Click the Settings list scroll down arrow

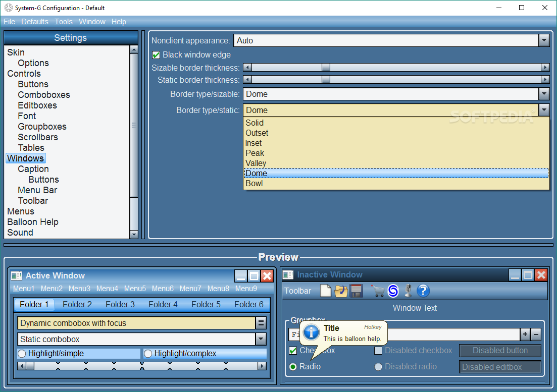[134, 234]
